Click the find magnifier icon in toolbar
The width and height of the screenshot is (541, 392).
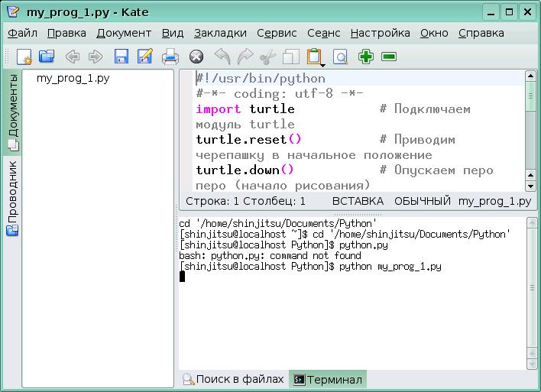click(x=340, y=57)
